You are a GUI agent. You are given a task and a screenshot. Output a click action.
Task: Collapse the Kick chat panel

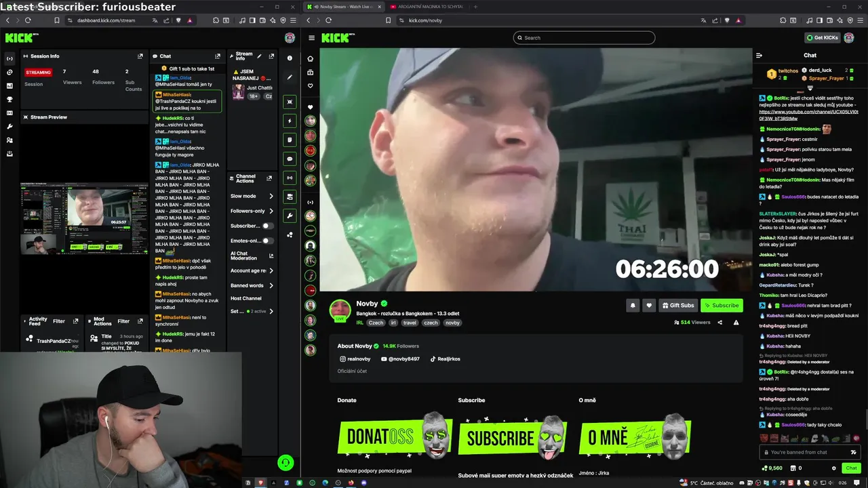tap(759, 56)
